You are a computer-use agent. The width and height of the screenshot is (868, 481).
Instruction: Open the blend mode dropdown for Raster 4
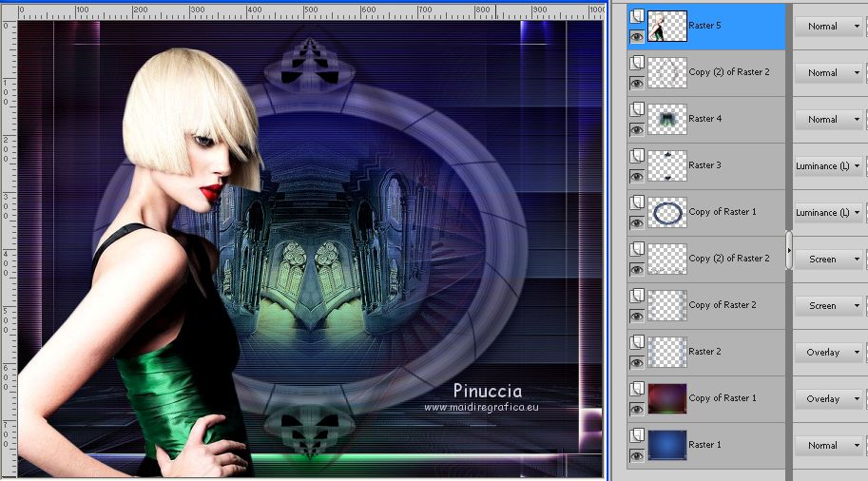(x=830, y=119)
